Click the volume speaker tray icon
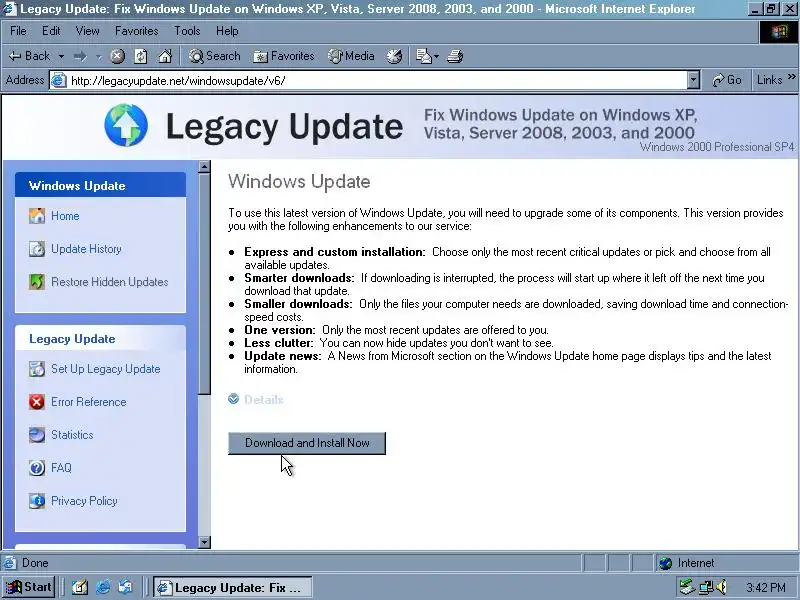Screen dimensions: 800x600 tap(721, 588)
